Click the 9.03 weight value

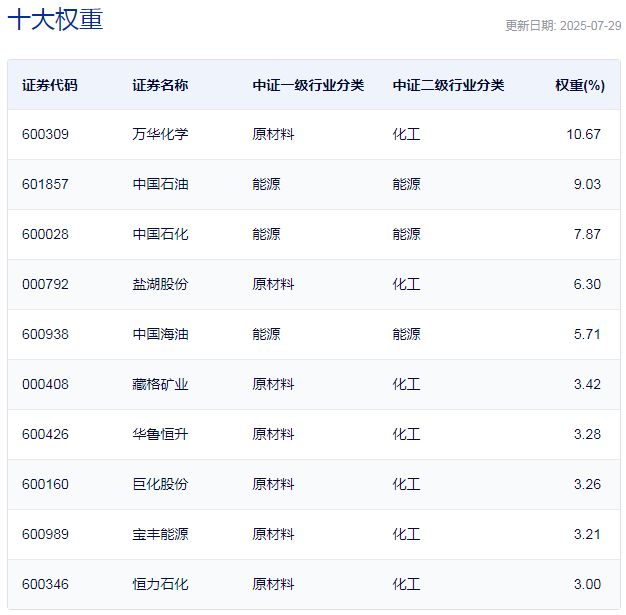tap(586, 184)
